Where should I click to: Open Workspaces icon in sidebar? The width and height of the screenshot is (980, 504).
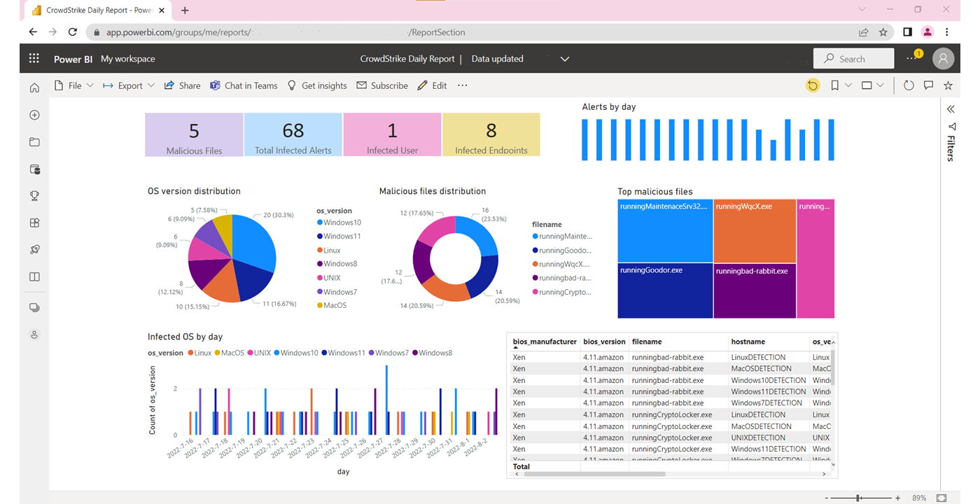(34, 307)
